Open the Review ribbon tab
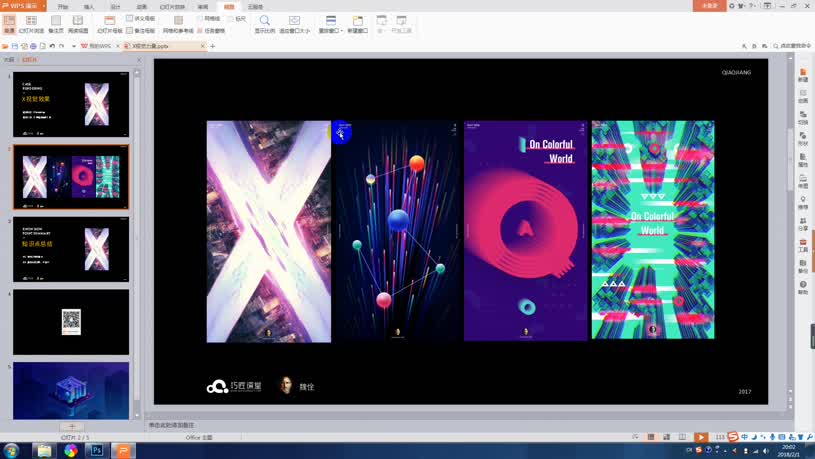This screenshot has height=459, width=815. (x=203, y=7)
